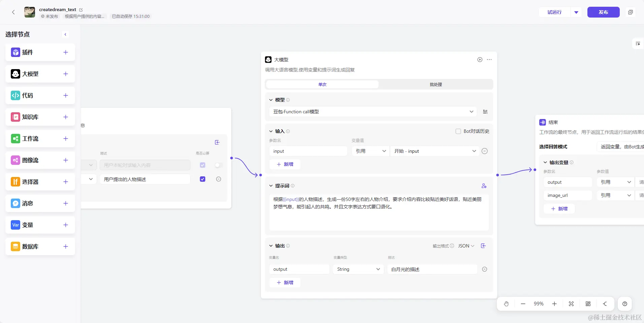This screenshot has width=644, height=323.
Task: Open the 开始 - input variable dropdown
Action: pos(435,151)
